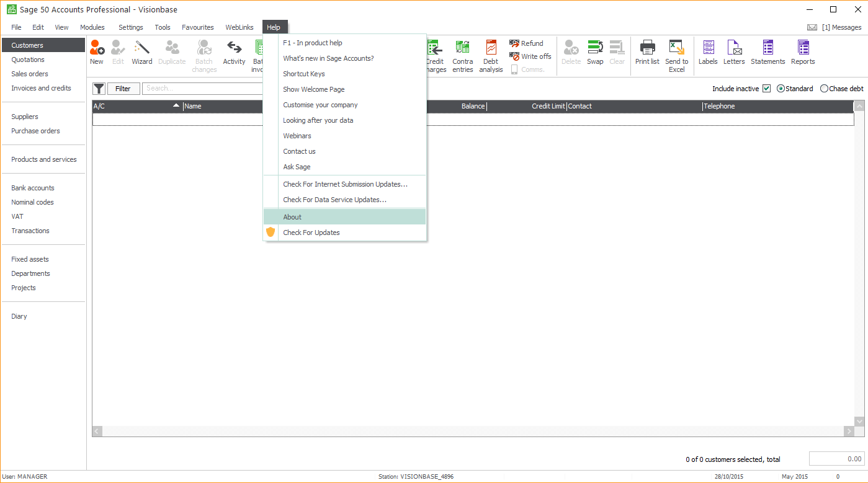Screen dimensions: 868x483
Task: Click the horizontal scrollbar right arrow
Action: coord(849,431)
